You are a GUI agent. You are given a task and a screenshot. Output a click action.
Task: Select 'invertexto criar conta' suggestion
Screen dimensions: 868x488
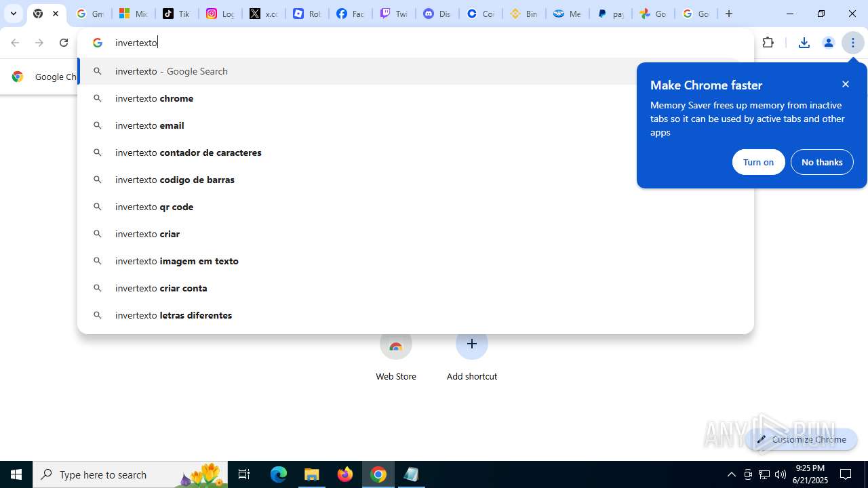tap(415, 288)
